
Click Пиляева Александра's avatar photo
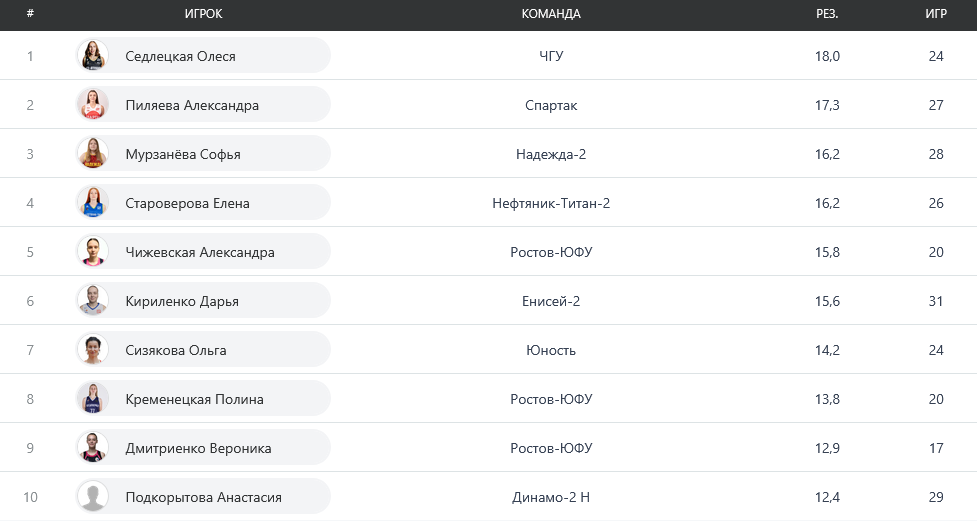(x=93, y=105)
